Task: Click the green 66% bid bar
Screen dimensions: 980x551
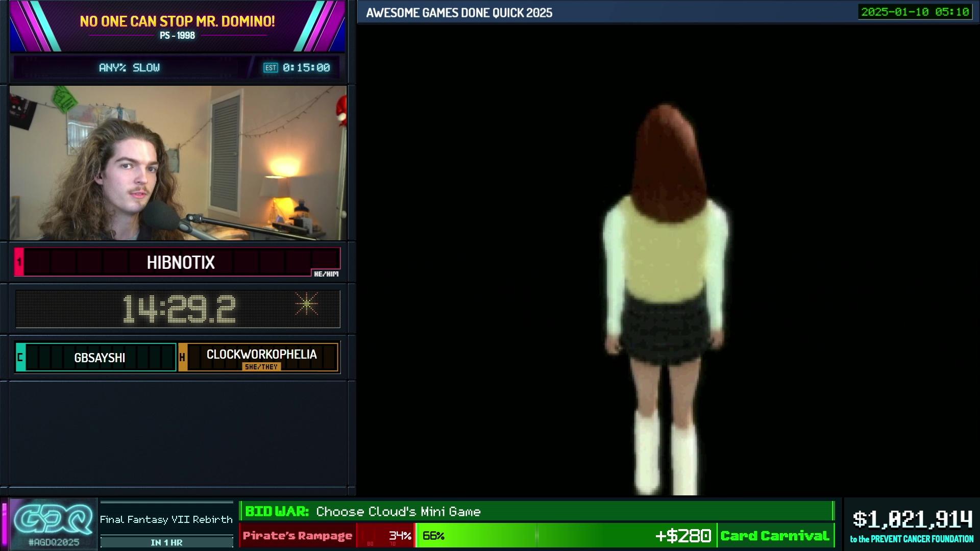Action: click(566, 536)
